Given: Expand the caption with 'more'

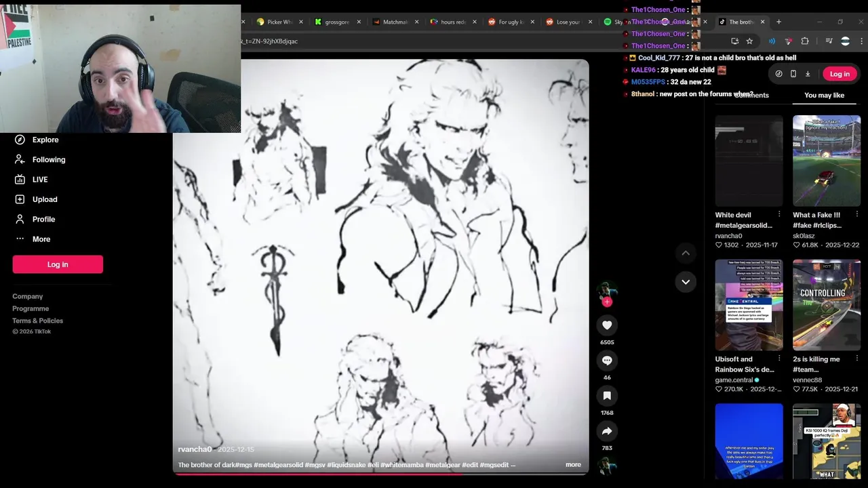Looking at the screenshot, I should point(573,465).
